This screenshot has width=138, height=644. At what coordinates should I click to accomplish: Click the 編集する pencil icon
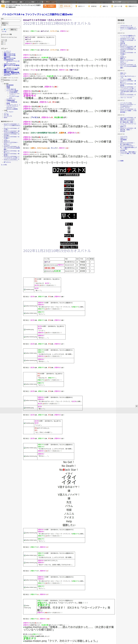pyautogui.click(x=101, y=6)
